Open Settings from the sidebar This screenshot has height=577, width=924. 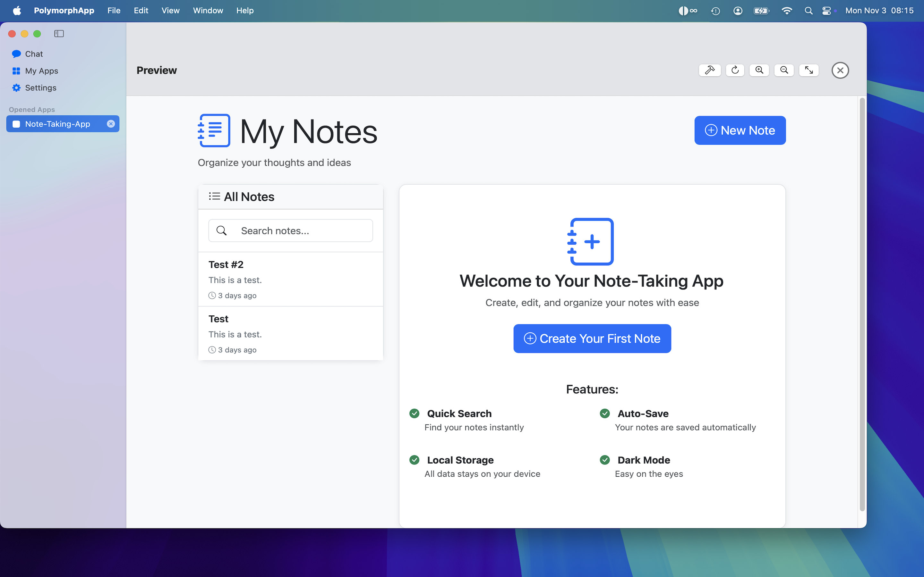click(40, 88)
